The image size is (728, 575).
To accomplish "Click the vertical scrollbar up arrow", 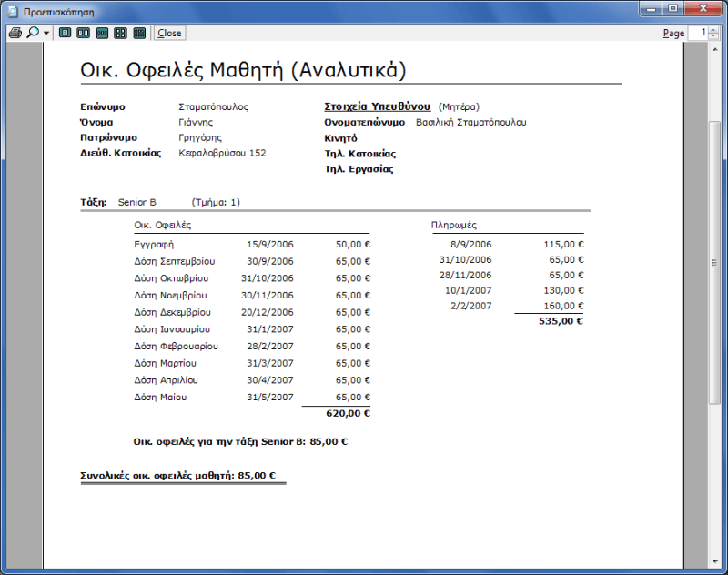I will tap(716, 50).
